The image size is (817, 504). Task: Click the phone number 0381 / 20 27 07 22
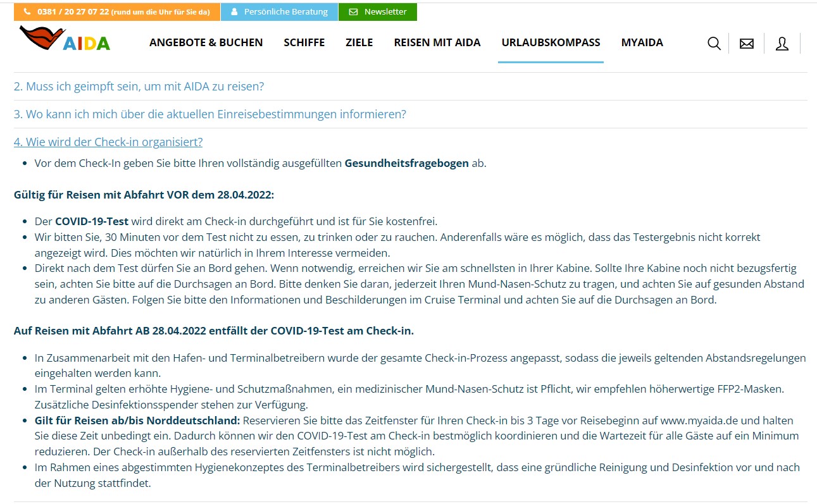click(73, 12)
